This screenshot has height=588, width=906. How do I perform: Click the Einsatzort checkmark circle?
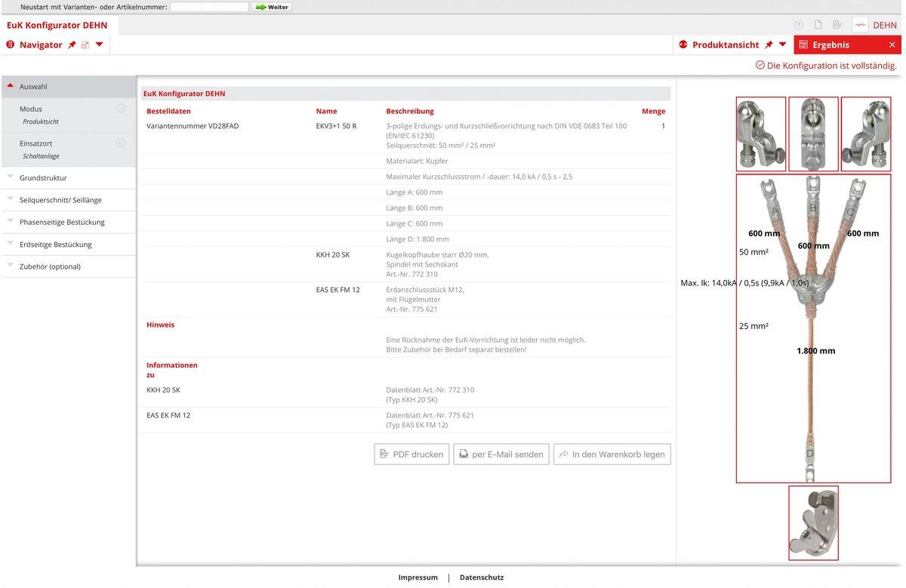tap(121, 143)
